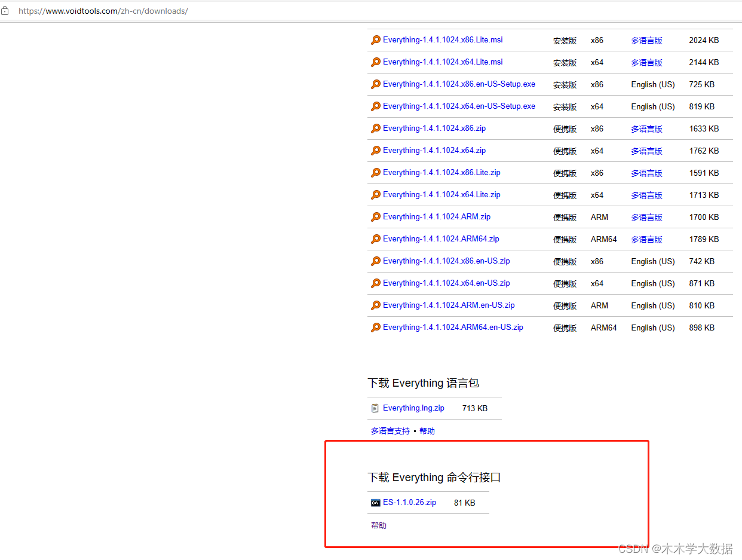Click the 819 KB size value
742x560 pixels.
[x=701, y=107]
